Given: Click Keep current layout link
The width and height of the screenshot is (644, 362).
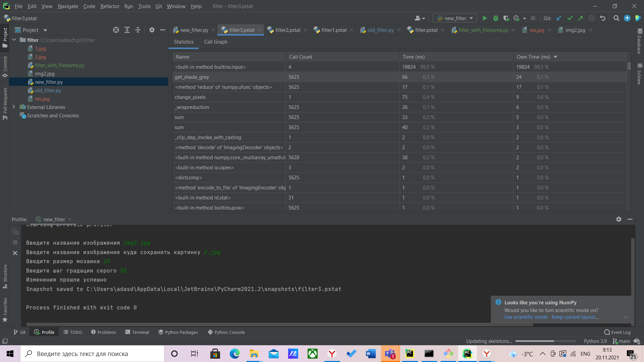Looking at the screenshot, I should (x=575, y=317).
